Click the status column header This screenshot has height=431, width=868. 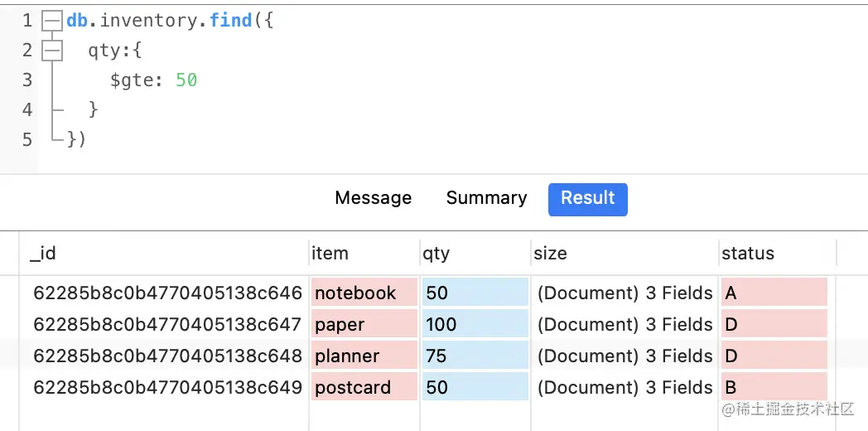coord(747,254)
